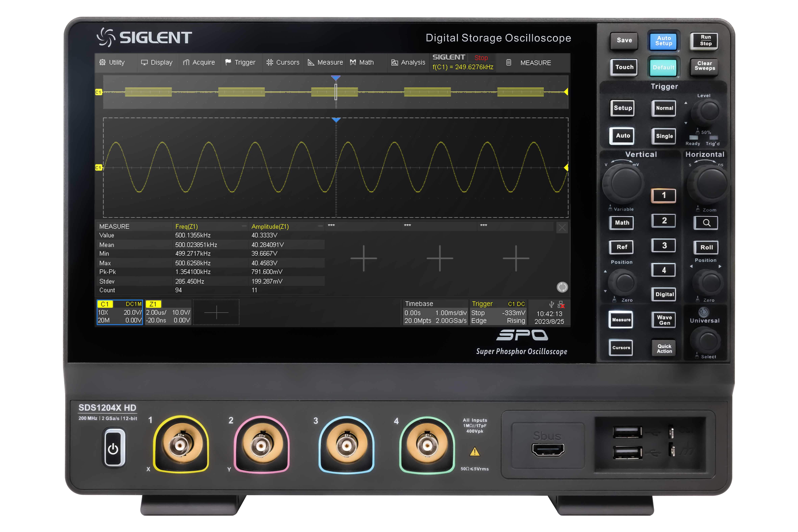Viewport: 798px width, 532px height.
Task: Hit the blue Auto Setup button
Action: click(664, 41)
